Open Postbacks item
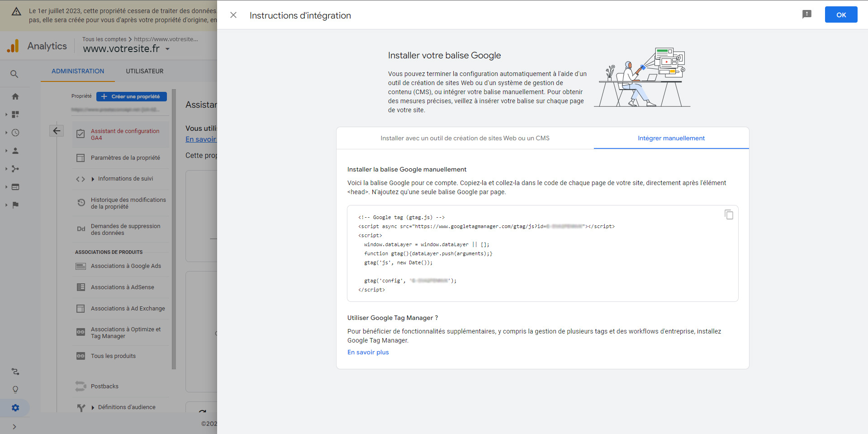 (121, 386)
